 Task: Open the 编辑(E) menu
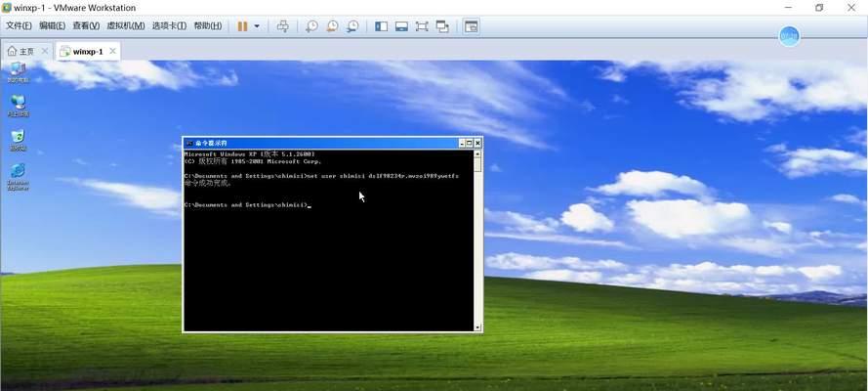(x=52, y=26)
